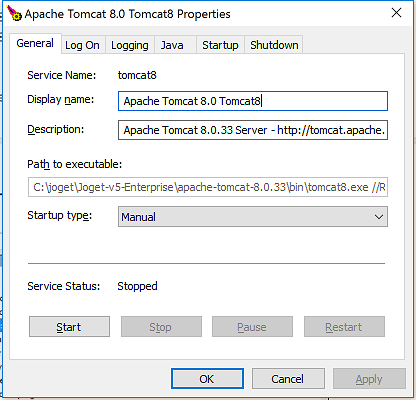Click the Restart service button
This screenshot has height=400, width=416.
point(344,327)
